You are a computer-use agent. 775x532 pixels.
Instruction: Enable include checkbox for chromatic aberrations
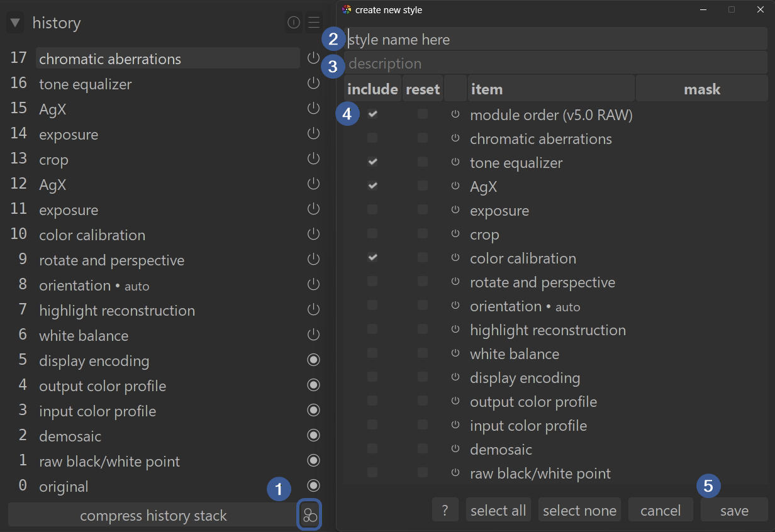coord(372,138)
